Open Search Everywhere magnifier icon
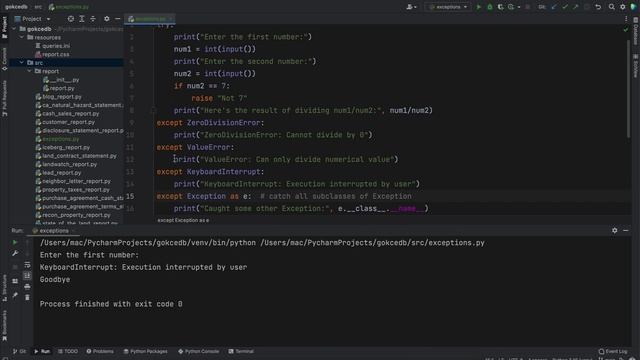 pos(611,7)
